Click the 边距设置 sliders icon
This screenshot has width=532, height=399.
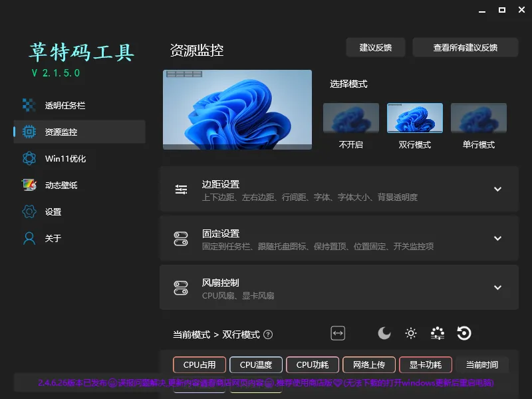pos(181,190)
